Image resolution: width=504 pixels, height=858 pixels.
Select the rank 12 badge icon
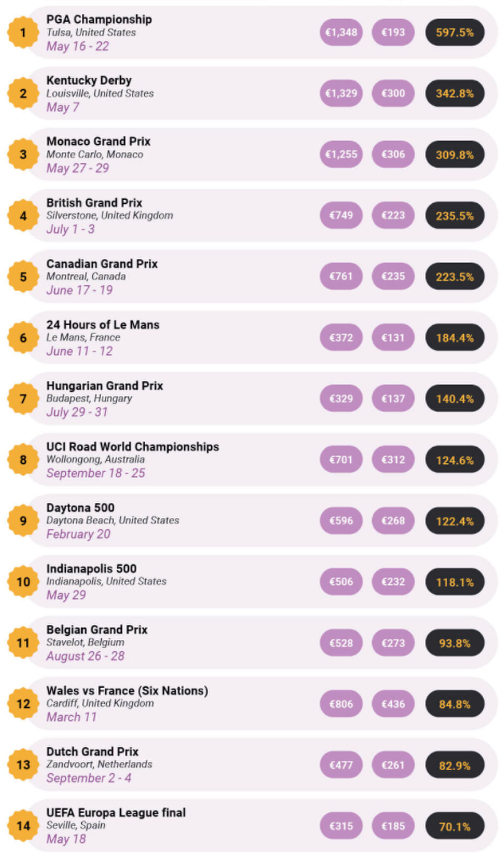coord(23,703)
